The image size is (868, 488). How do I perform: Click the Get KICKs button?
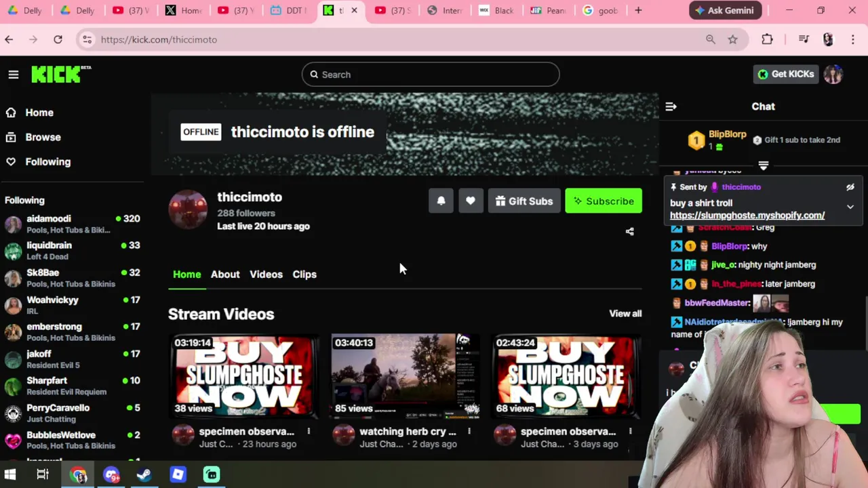tap(785, 75)
